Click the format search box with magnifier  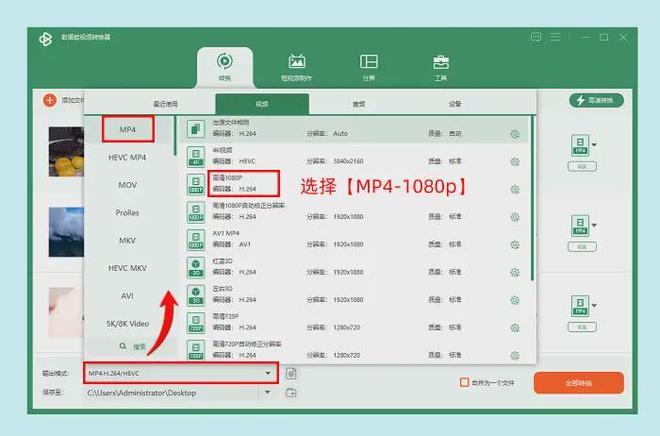(132, 346)
